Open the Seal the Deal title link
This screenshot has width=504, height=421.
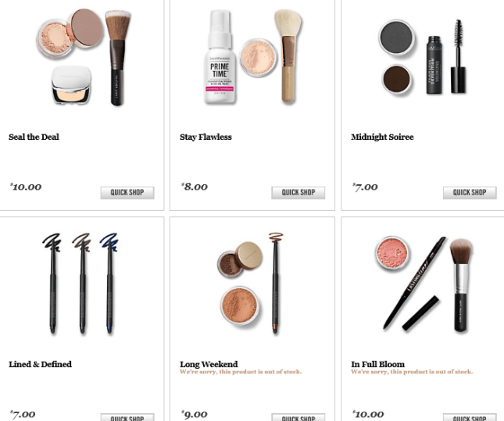[34, 137]
